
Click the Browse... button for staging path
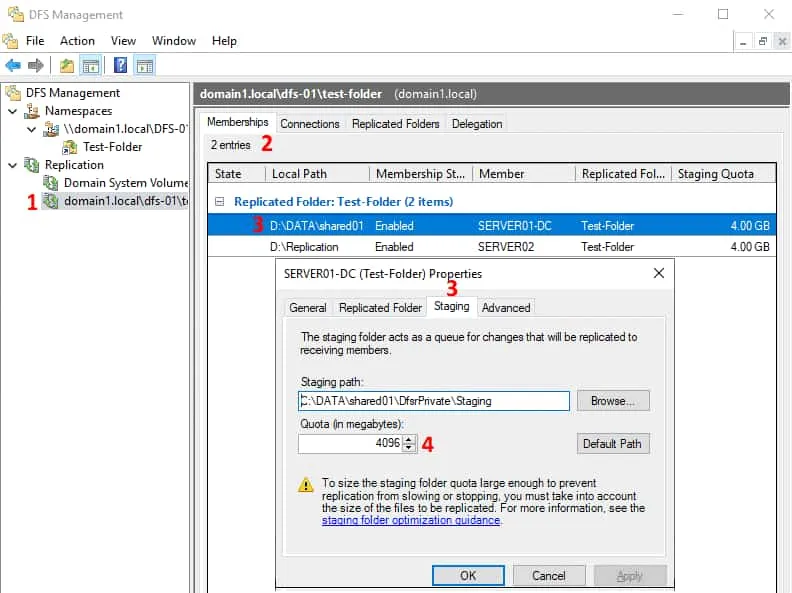(613, 401)
